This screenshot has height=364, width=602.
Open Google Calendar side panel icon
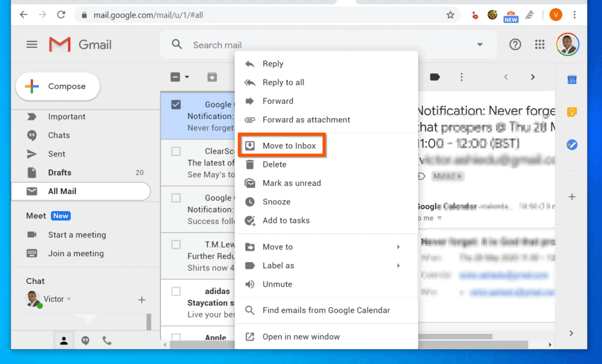point(571,80)
